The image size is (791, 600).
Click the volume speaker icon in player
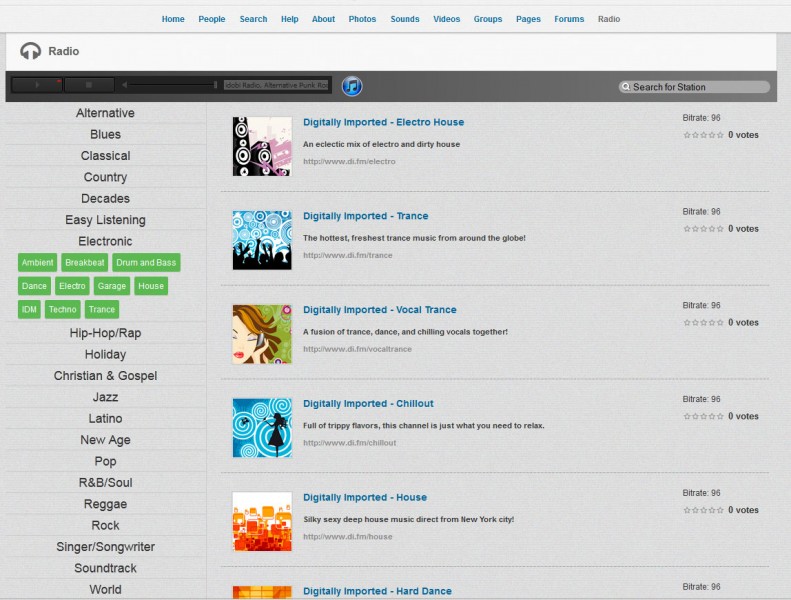[x=124, y=85]
